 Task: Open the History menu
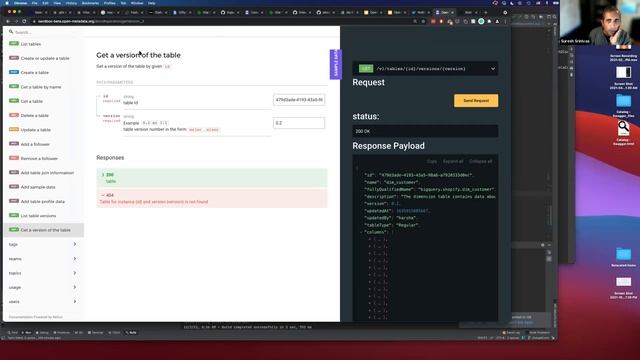tap(71, 3)
